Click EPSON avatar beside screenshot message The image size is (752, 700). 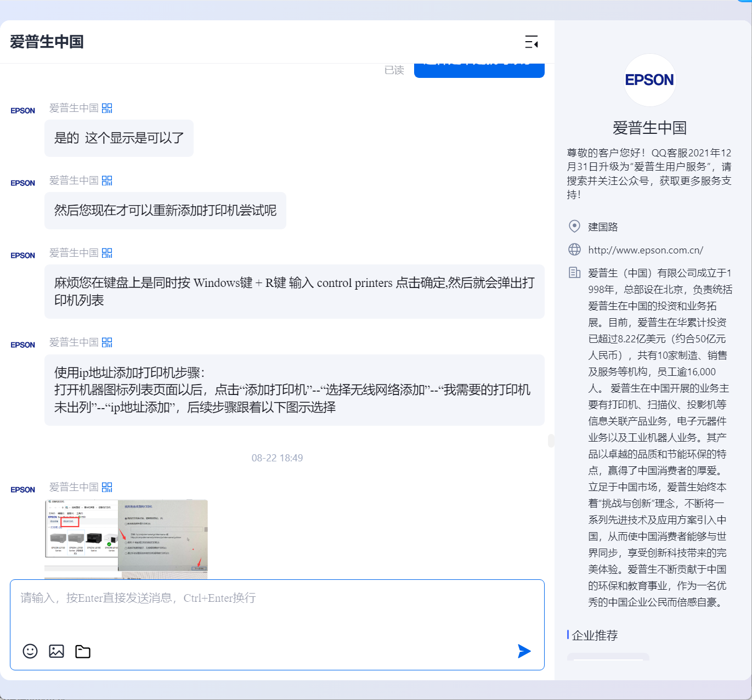click(x=22, y=490)
